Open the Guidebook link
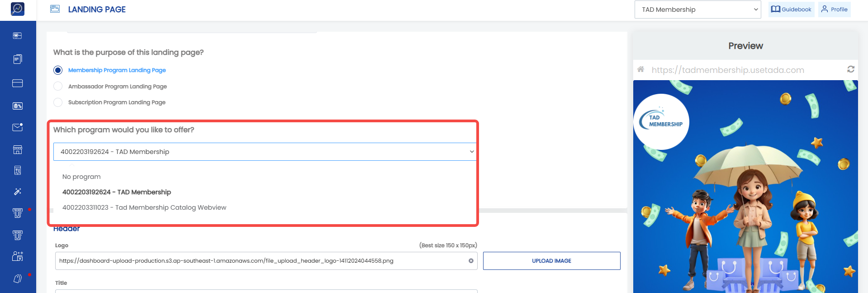 pos(791,10)
